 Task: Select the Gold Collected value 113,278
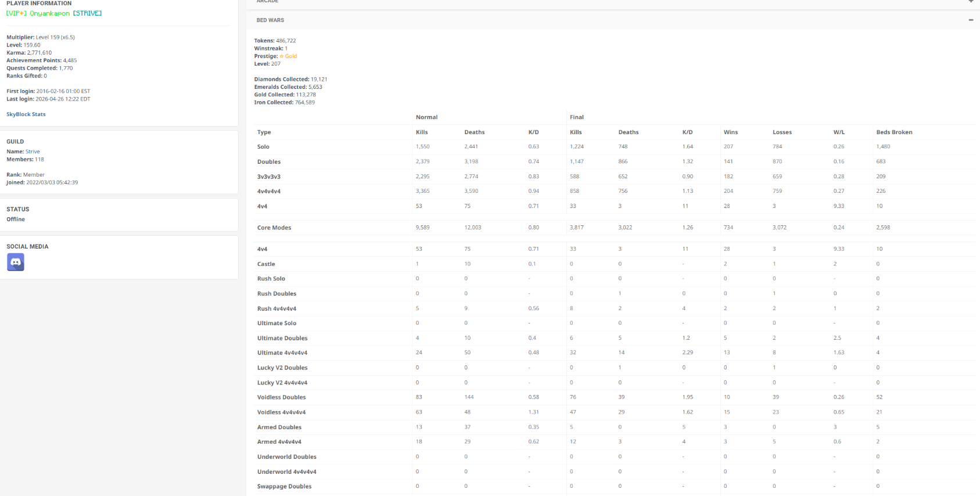(306, 95)
